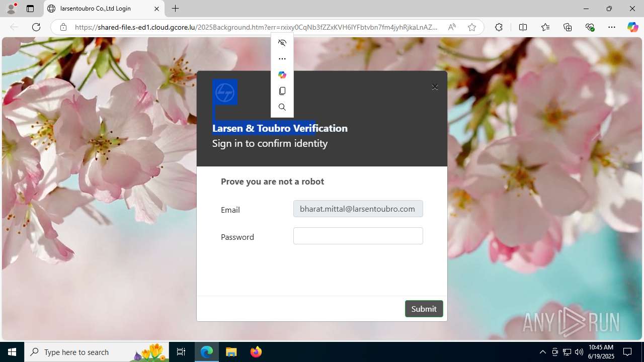Click the Larsen & Toubro logo image
Image resolution: width=644 pixels, height=362 pixels.
225,93
